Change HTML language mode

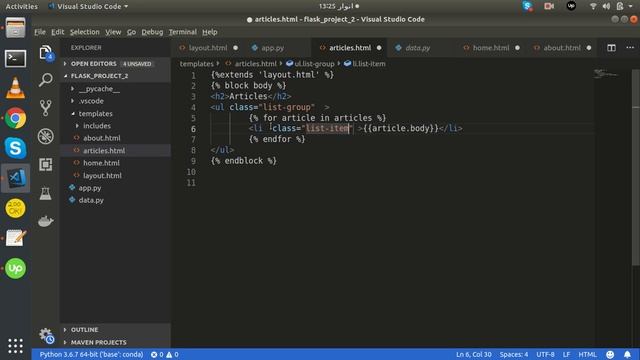tap(587, 354)
